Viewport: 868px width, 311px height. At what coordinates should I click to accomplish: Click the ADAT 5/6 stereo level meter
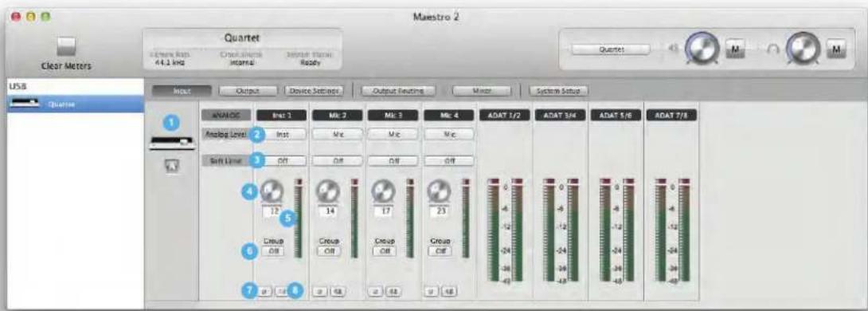pyautogui.click(x=616, y=230)
